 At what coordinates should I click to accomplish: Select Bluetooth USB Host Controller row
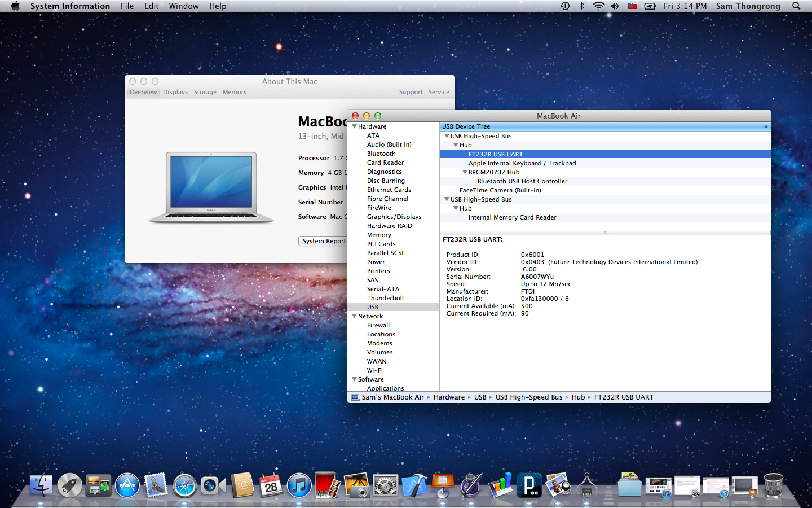pos(605,181)
